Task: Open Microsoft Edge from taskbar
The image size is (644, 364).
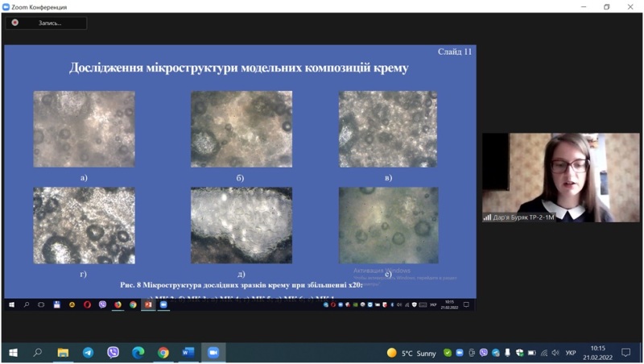Action: [x=138, y=353]
